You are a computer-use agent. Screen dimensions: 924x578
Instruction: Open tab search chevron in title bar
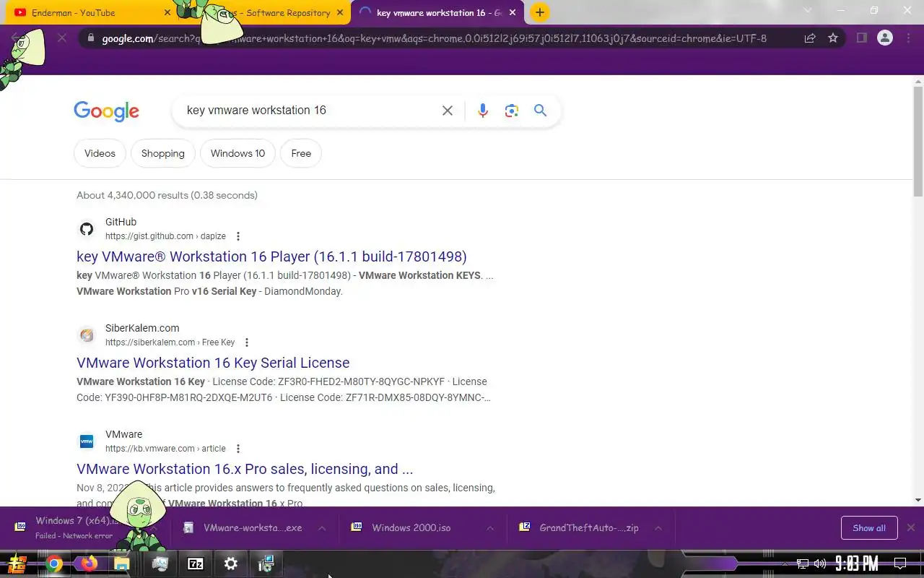point(808,11)
